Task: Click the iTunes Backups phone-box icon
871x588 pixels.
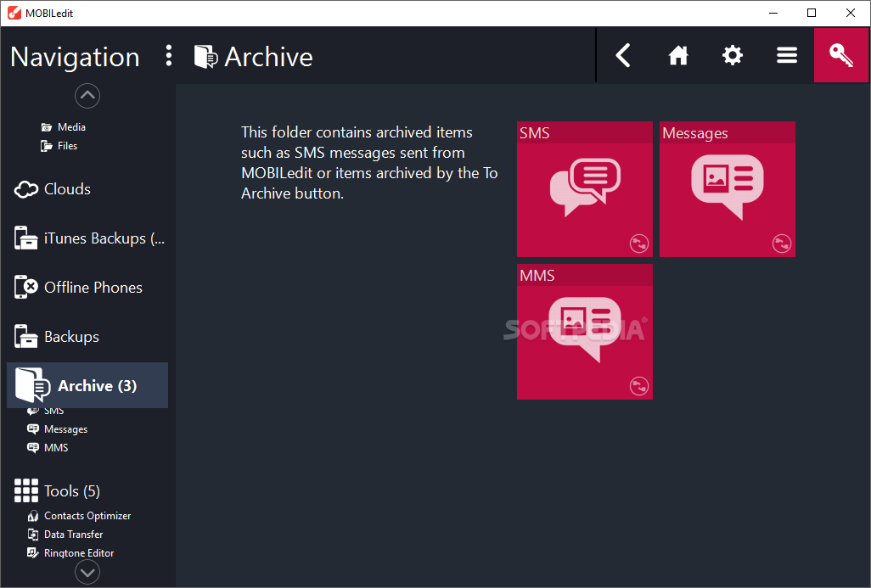Action: (25, 238)
